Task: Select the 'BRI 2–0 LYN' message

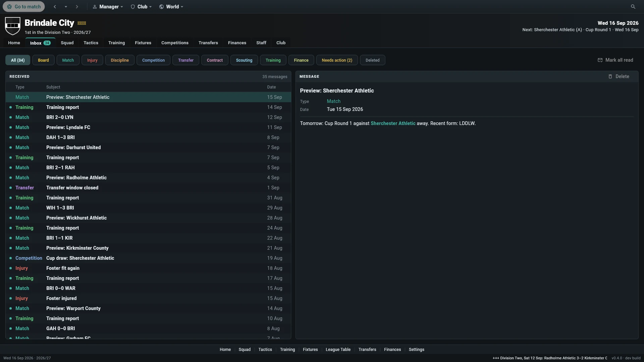Action: tap(148, 117)
